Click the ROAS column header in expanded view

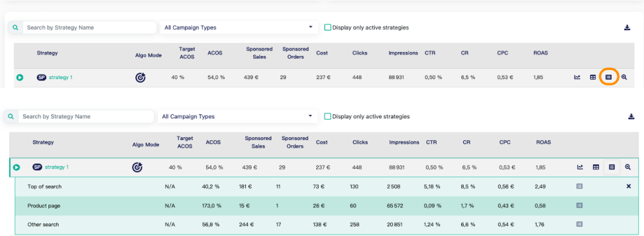pos(544,142)
